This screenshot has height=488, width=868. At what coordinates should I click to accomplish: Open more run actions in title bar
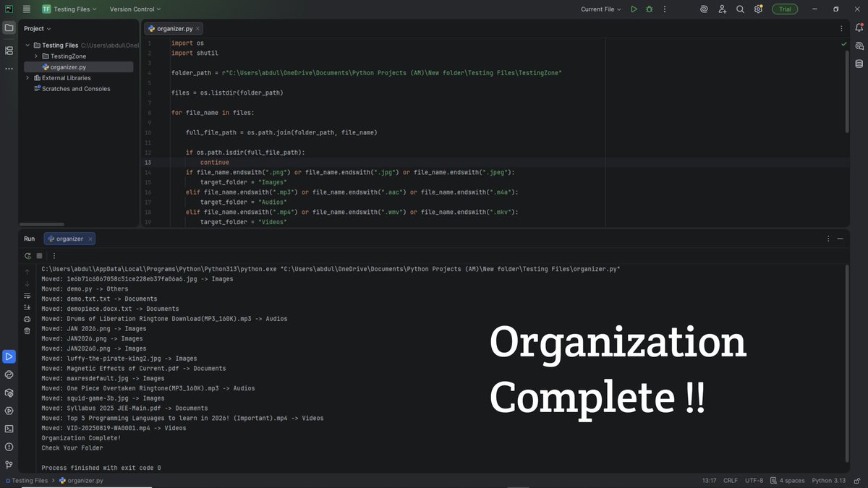tap(664, 9)
